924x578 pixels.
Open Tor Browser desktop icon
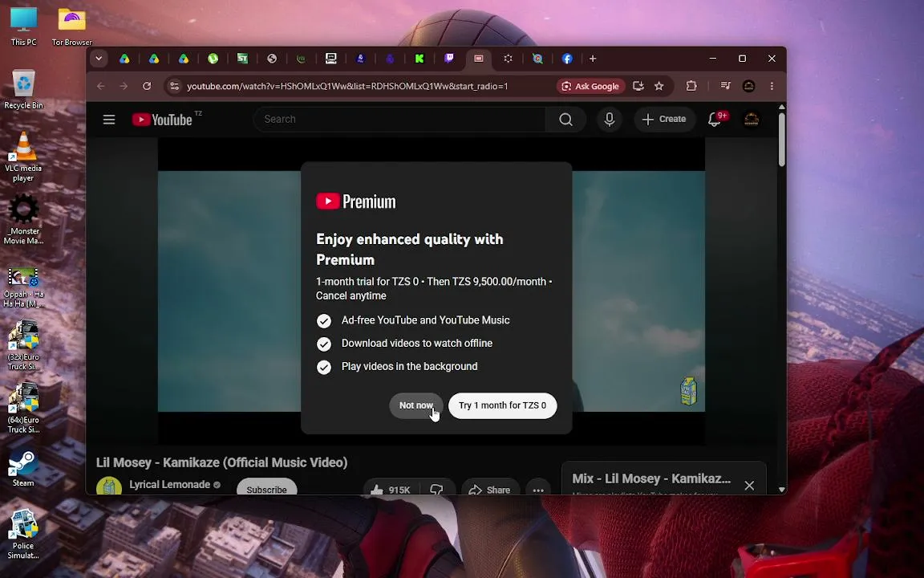click(x=72, y=26)
